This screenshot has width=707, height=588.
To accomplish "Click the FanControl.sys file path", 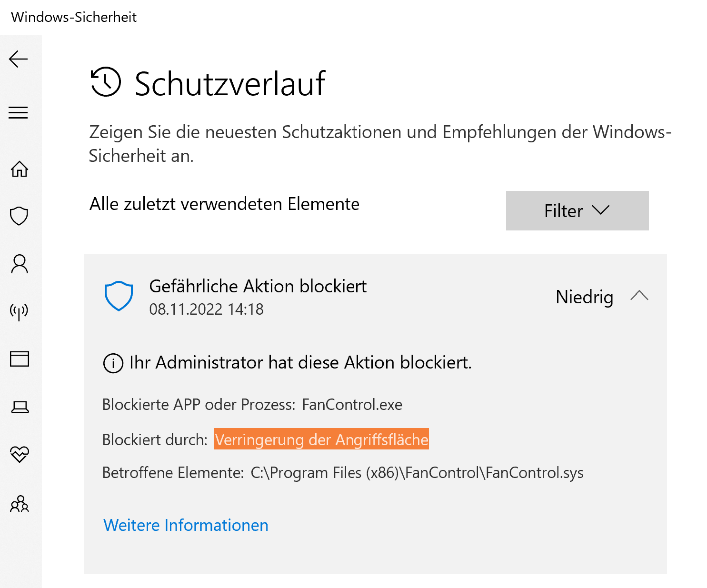I will [417, 473].
